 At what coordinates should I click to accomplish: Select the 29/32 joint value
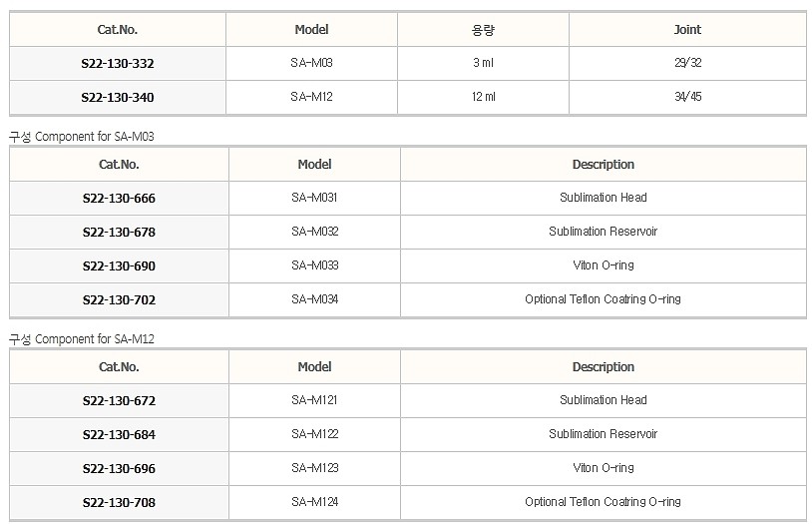click(x=687, y=63)
